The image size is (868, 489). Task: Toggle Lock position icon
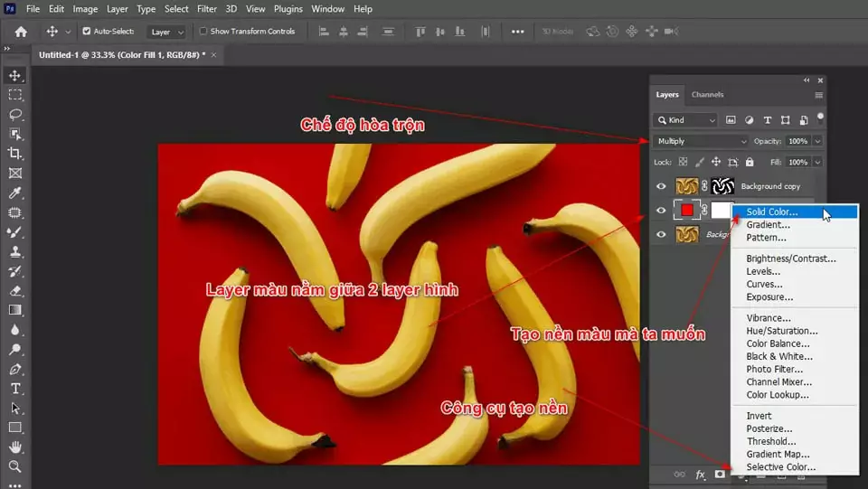(716, 162)
